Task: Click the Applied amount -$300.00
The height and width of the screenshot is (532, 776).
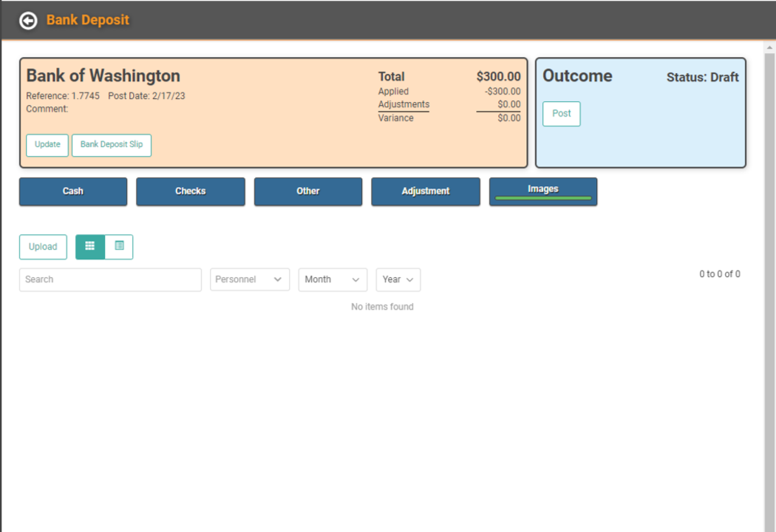Action: click(x=503, y=92)
